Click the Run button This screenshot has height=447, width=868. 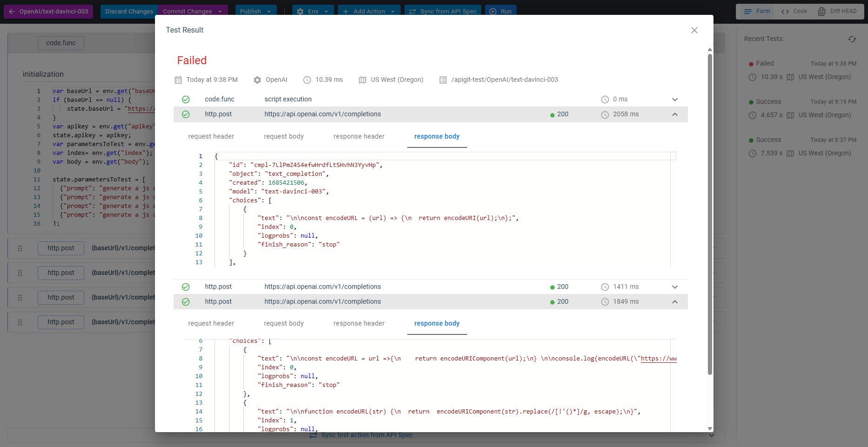click(x=501, y=12)
